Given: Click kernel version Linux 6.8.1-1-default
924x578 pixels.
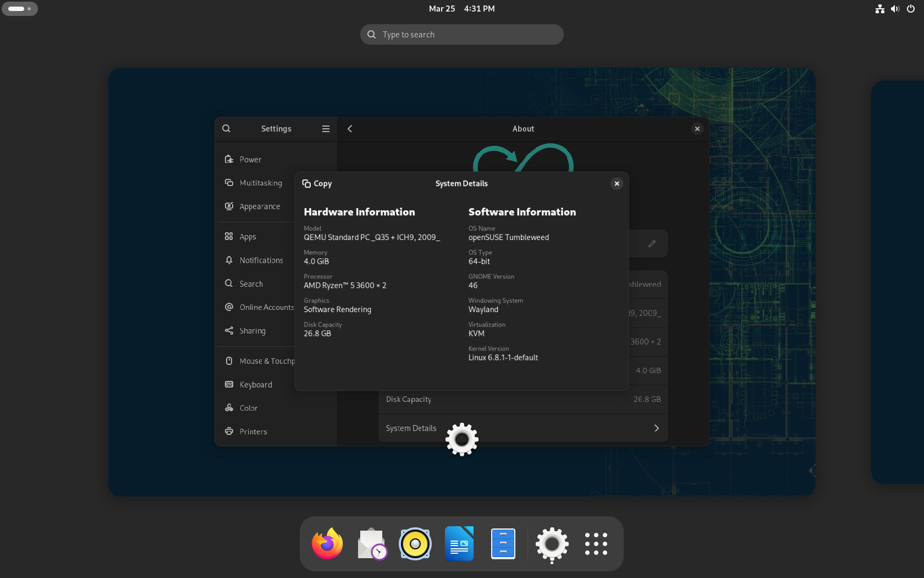Looking at the screenshot, I should 503,358.
